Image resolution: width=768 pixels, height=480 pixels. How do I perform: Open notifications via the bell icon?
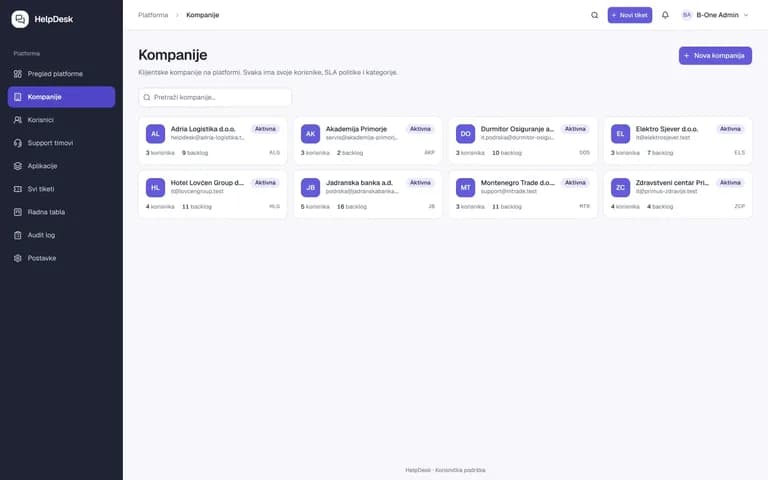point(665,15)
